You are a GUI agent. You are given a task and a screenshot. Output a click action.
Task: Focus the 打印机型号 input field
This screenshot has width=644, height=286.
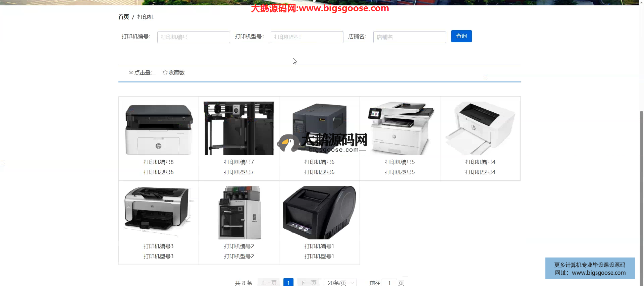pyautogui.click(x=307, y=37)
